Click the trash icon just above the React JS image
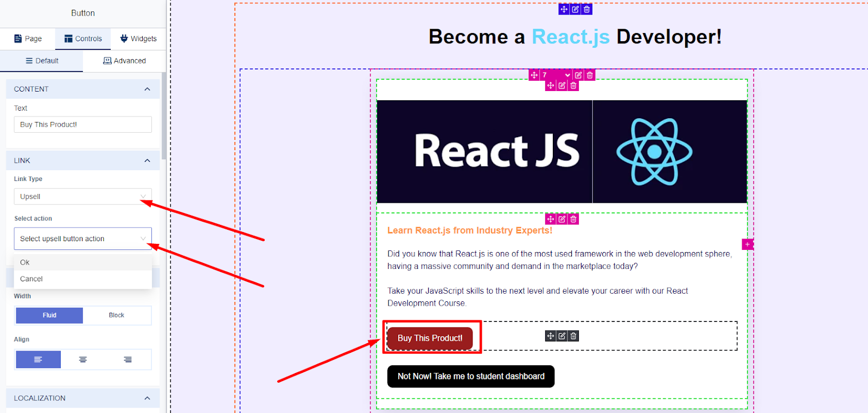 coord(573,86)
